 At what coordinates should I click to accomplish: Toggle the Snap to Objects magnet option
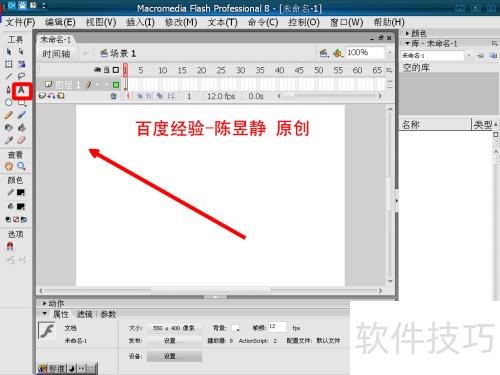click(x=10, y=247)
